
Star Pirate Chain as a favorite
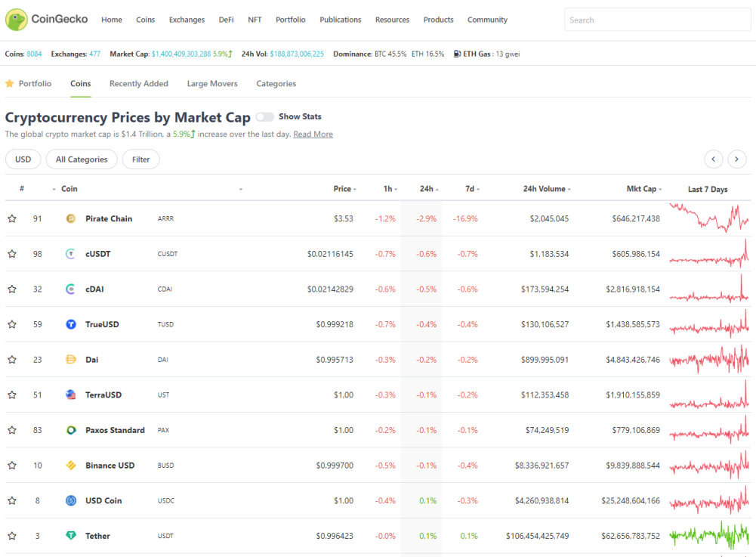coord(12,218)
